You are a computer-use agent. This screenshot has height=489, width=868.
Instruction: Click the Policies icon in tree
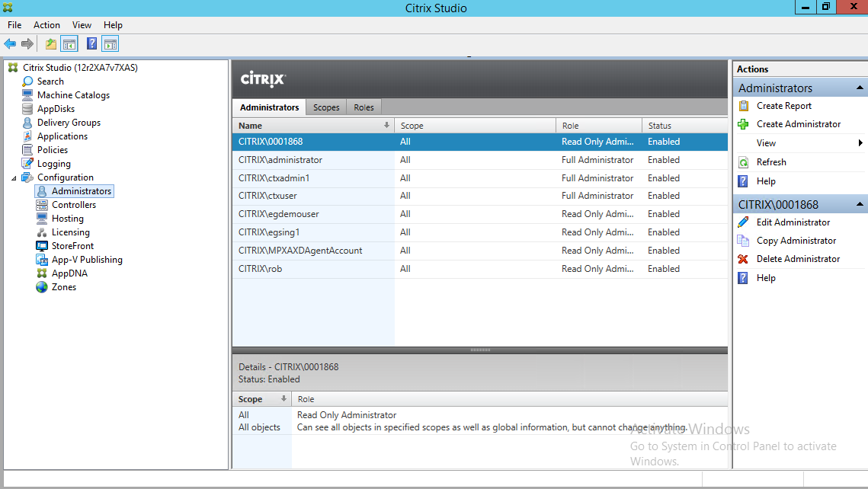point(27,150)
